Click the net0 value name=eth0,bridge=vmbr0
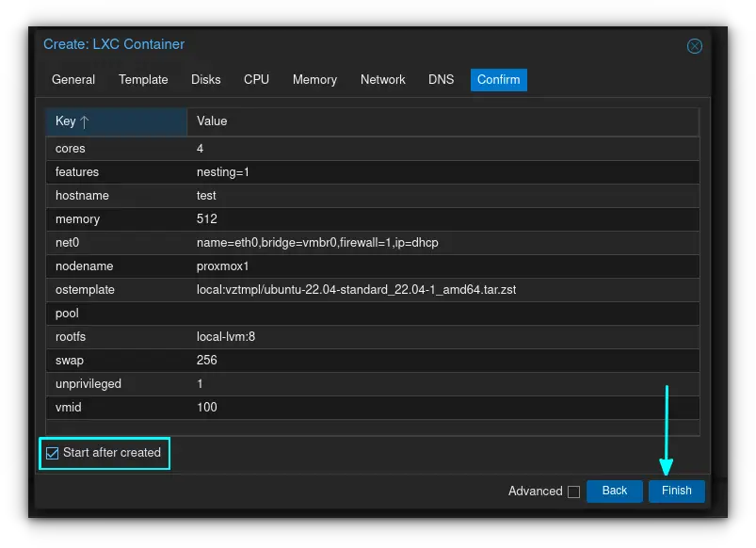 [x=317, y=243]
